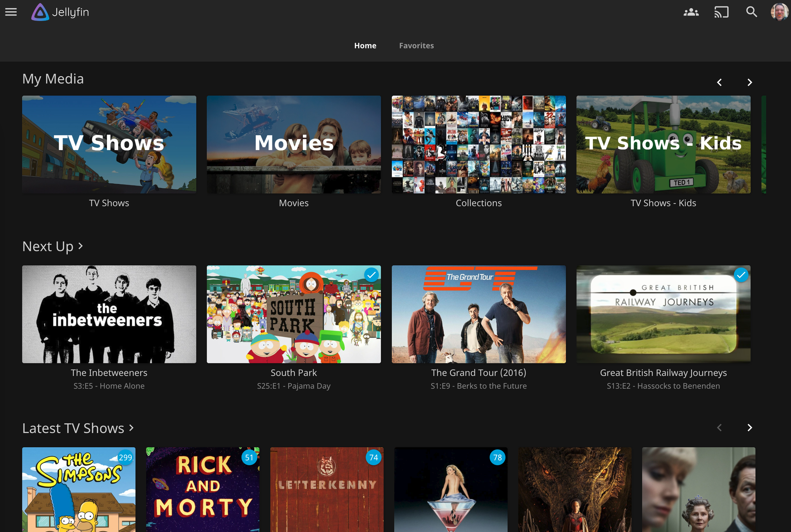Switch to the Home tab
Image resolution: width=791 pixels, height=532 pixels.
(365, 46)
